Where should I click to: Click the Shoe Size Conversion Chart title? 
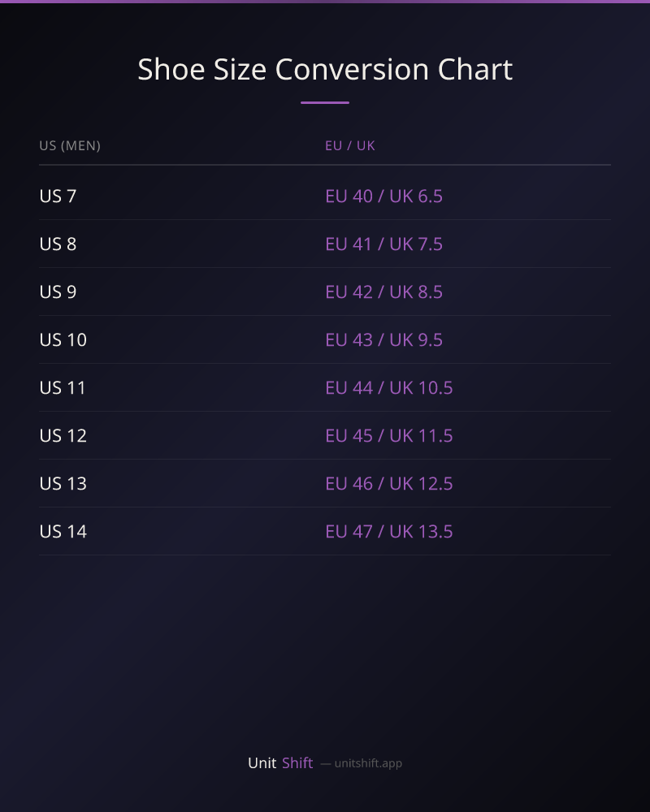pos(325,70)
